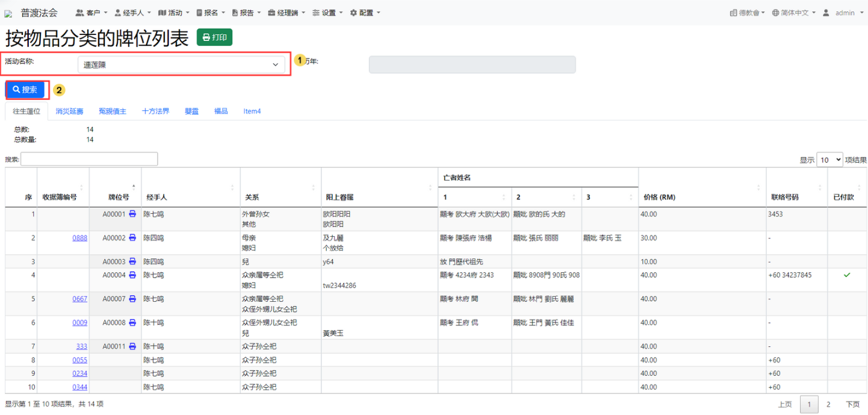Screen dimensions: 868x415
Task: Click print icon beside plaque A00002
Action: [132, 238]
